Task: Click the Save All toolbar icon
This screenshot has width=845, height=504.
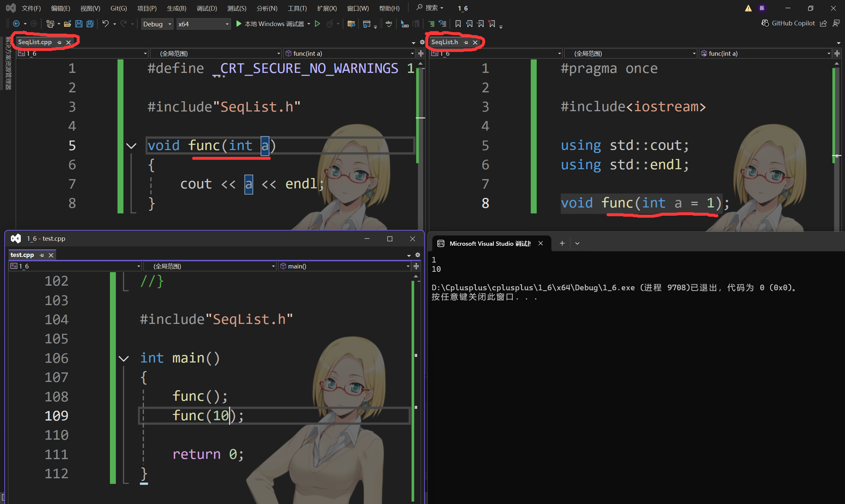Action: coord(90,24)
